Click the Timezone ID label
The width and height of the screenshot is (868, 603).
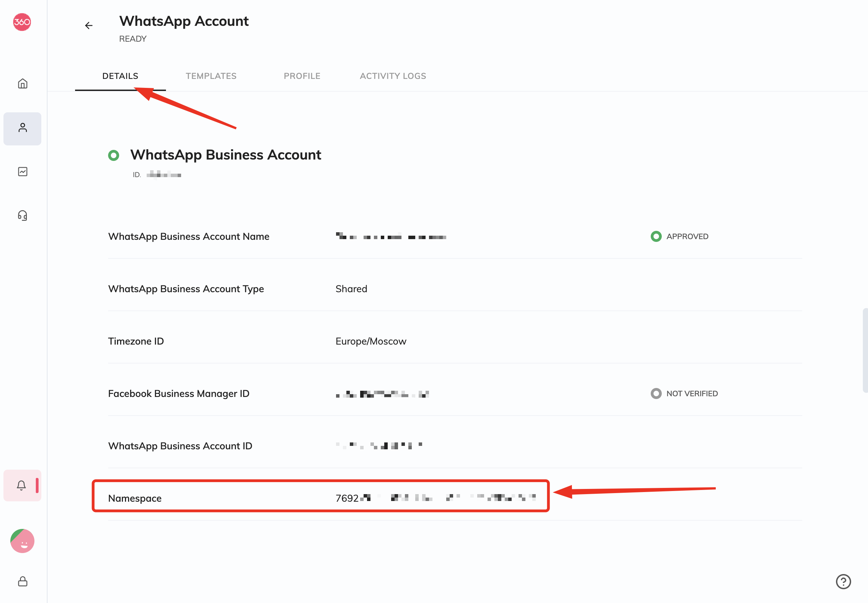(x=136, y=341)
